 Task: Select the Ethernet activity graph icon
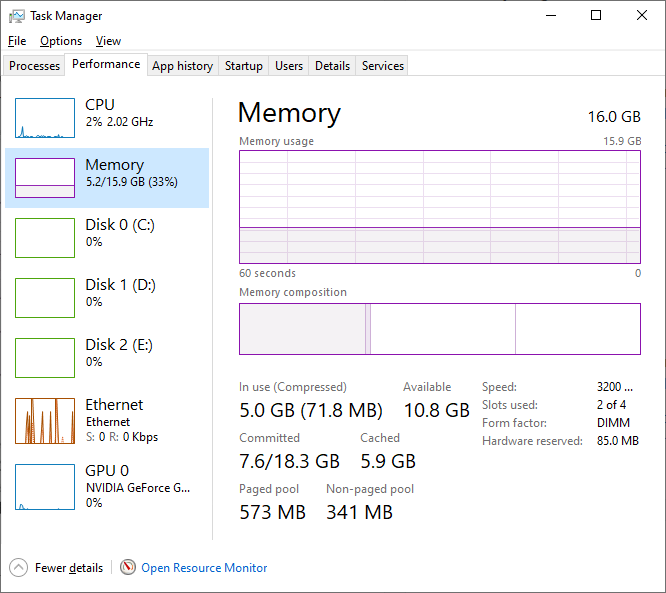(x=45, y=421)
